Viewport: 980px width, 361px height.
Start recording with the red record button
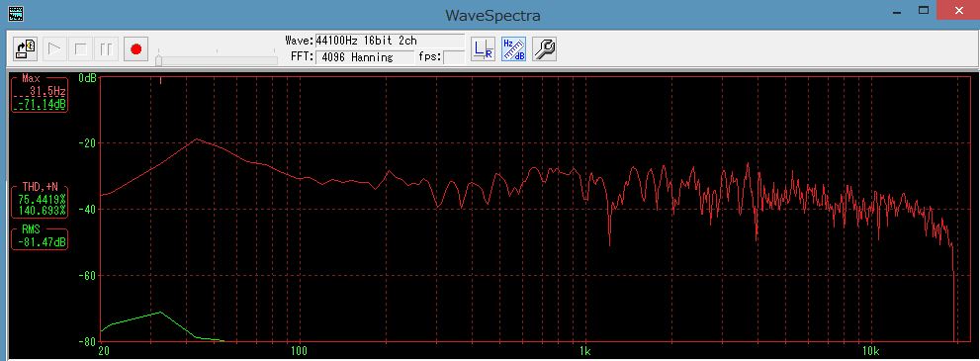[135, 48]
